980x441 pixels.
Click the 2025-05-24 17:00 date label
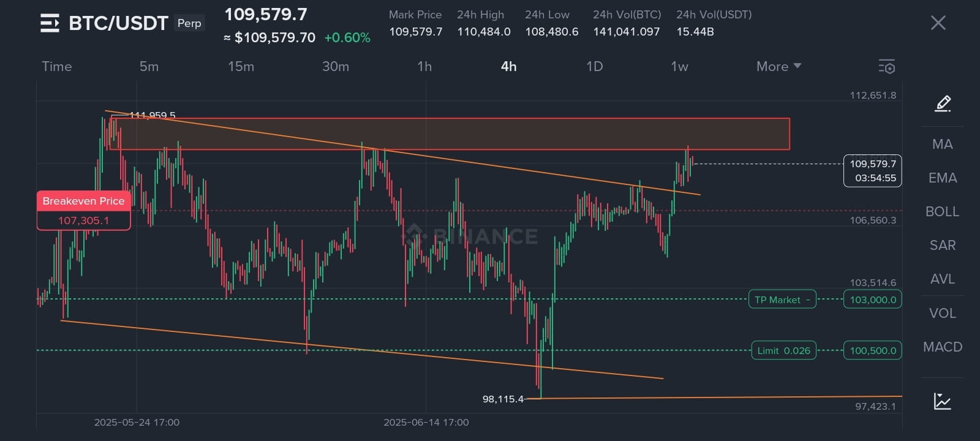click(x=137, y=422)
